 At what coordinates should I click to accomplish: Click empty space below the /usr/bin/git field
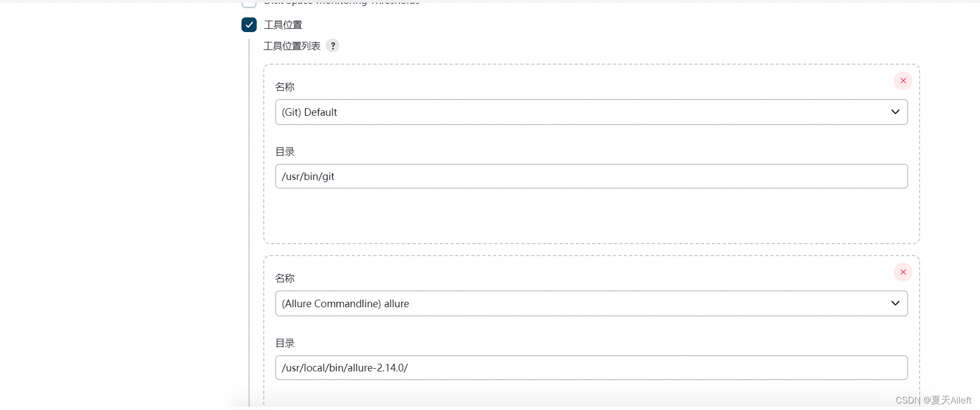pos(591,215)
